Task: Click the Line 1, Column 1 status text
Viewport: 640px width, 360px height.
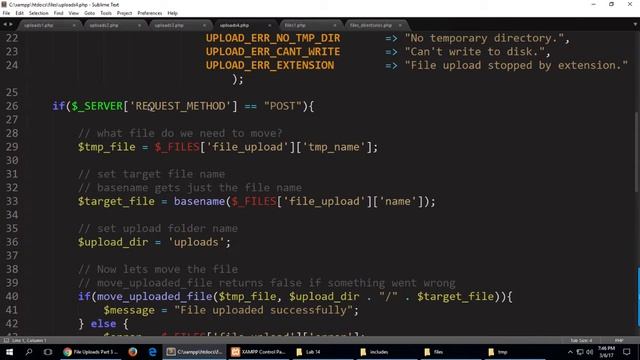Action: pos(29,340)
